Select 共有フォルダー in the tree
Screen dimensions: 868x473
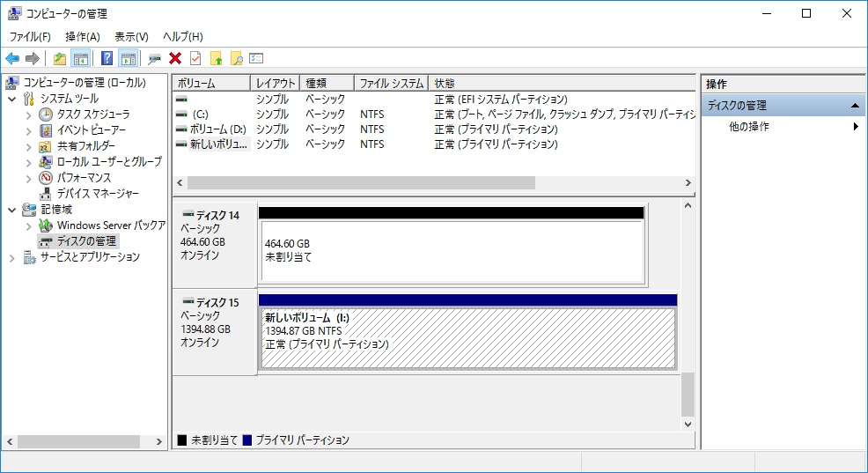point(85,145)
